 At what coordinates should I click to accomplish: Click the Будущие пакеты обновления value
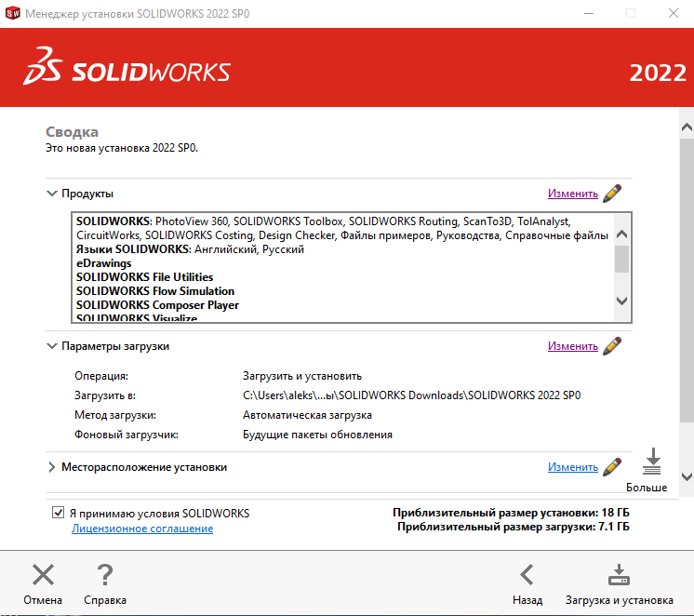point(317,435)
